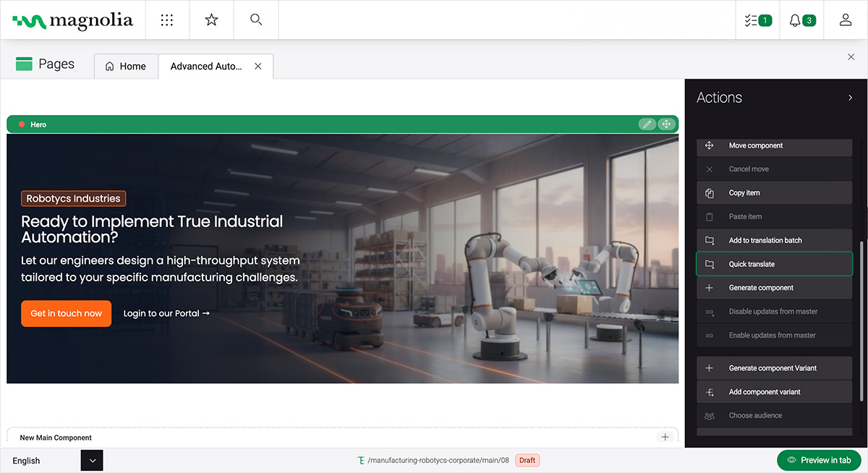Select the Quick translate action

tap(774, 264)
